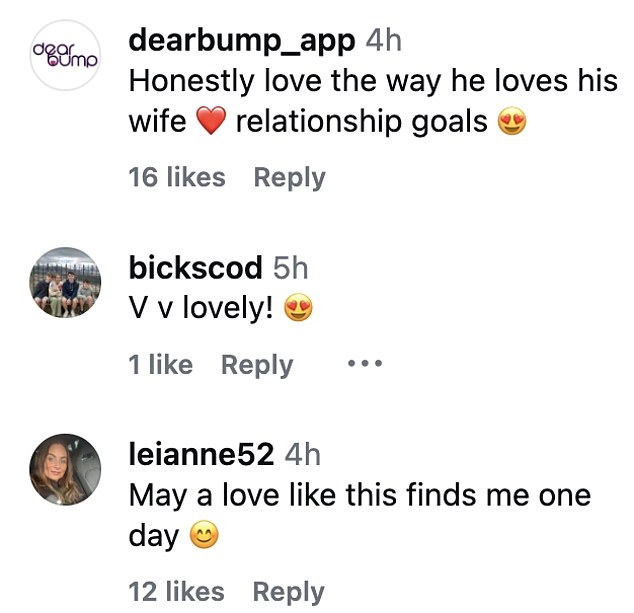Screen dimensions: 634x613
Task: Click heart-eyes emoji after 'relationship goals'
Action: coord(511,123)
